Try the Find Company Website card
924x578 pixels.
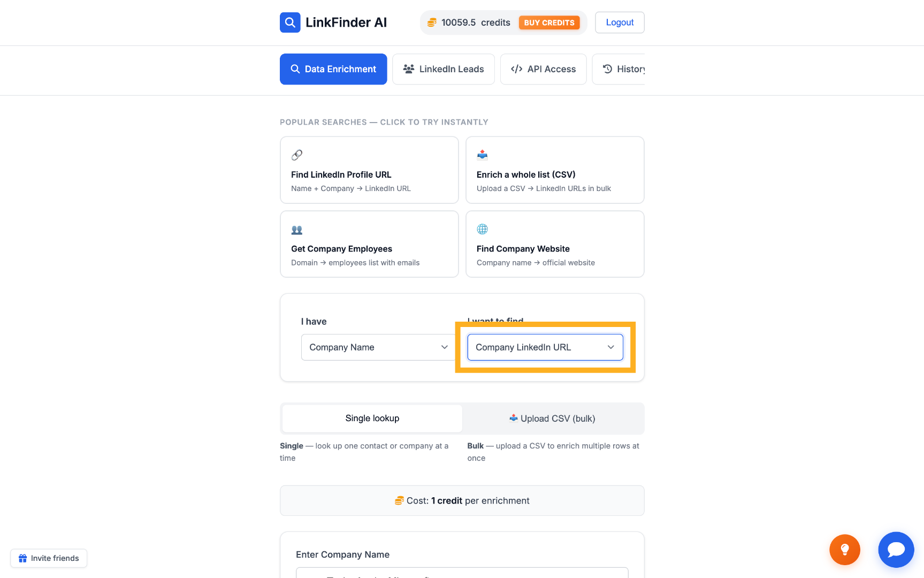click(x=555, y=244)
